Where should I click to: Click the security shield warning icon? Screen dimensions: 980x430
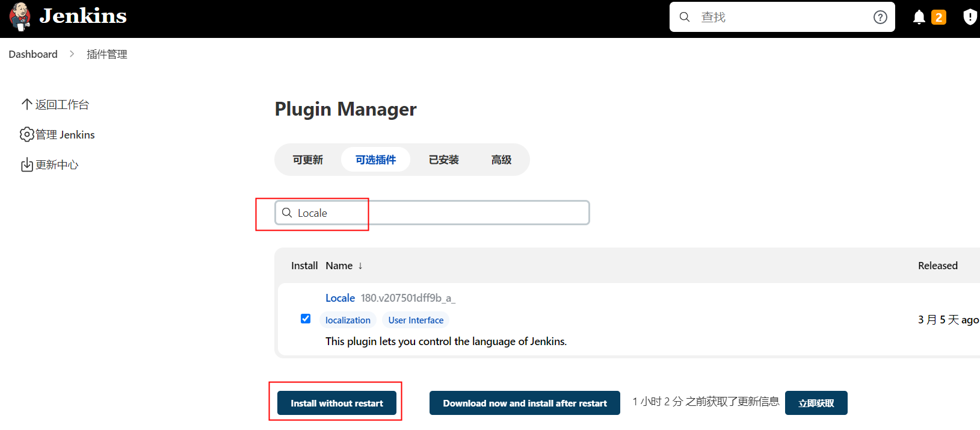[970, 17]
